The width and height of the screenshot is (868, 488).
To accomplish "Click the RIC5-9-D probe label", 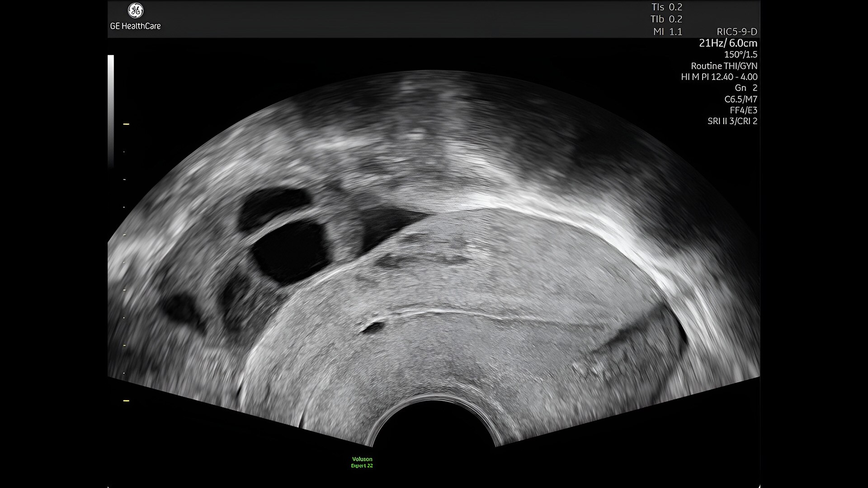I will click(736, 32).
